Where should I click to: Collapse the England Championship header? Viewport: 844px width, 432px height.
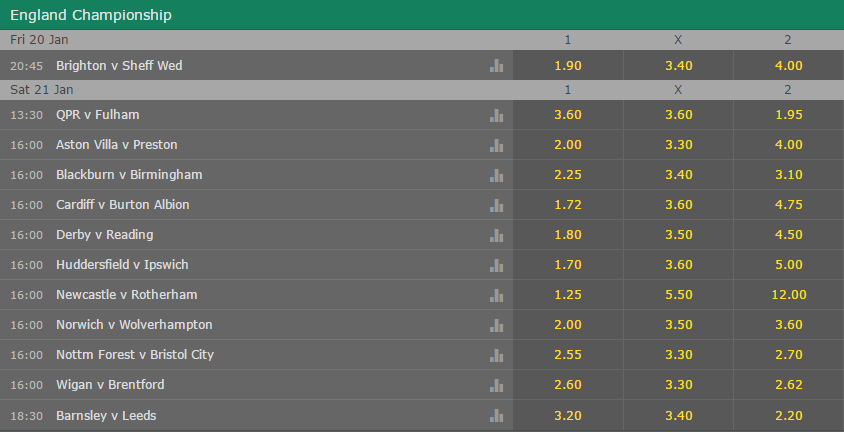pyautogui.click(x=422, y=15)
